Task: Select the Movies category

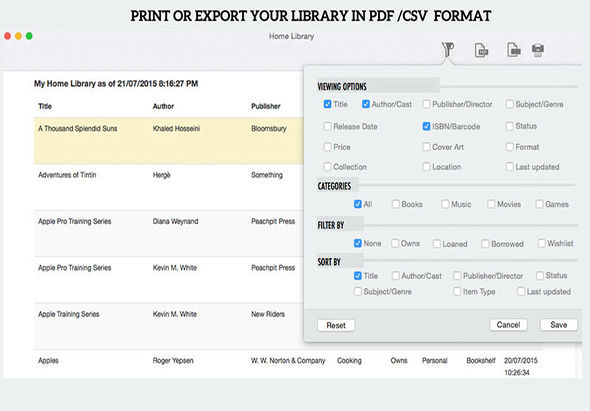Action: 491,204
